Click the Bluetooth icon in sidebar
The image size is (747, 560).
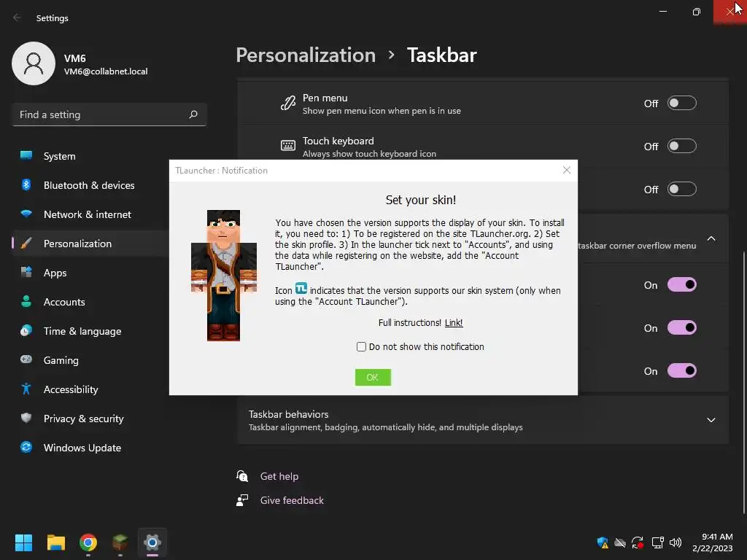[x=26, y=184]
